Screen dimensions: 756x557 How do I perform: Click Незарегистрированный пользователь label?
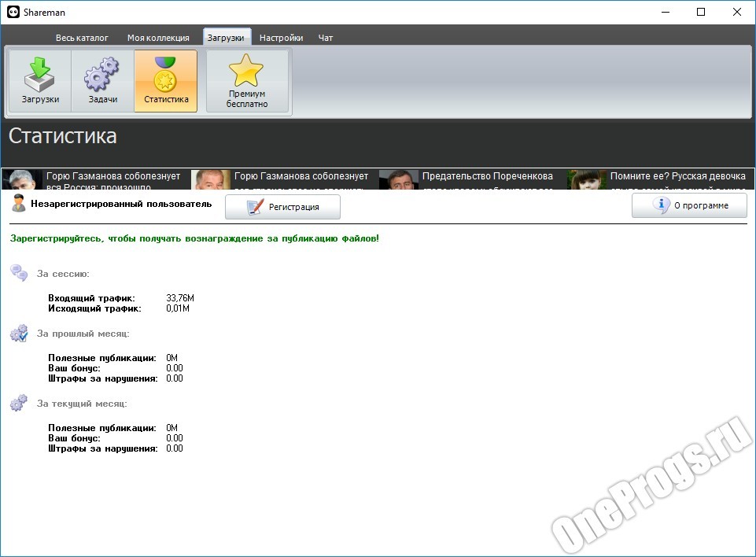121,204
